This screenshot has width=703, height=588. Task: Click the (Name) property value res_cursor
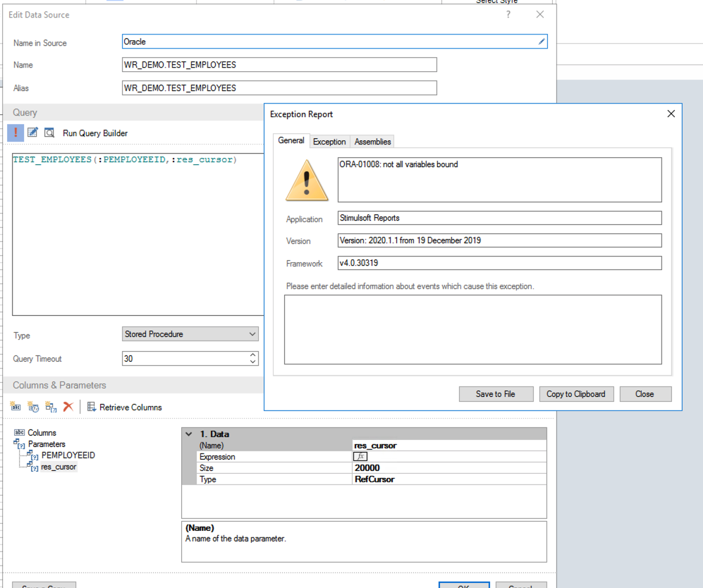point(450,446)
